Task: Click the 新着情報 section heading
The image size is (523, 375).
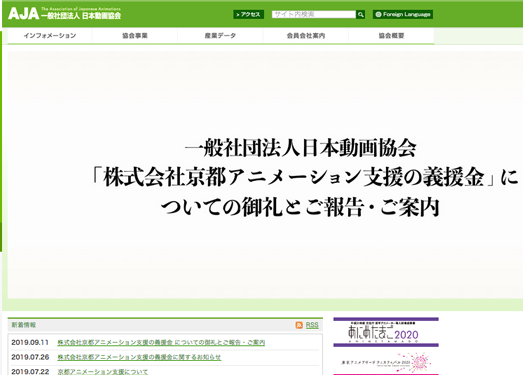Action: (24, 325)
